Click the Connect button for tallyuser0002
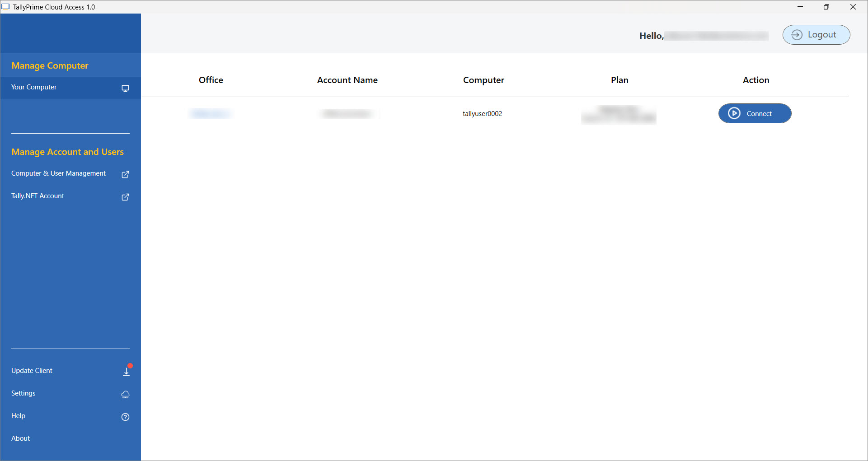This screenshot has width=868, height=461. tap(755, 113)
